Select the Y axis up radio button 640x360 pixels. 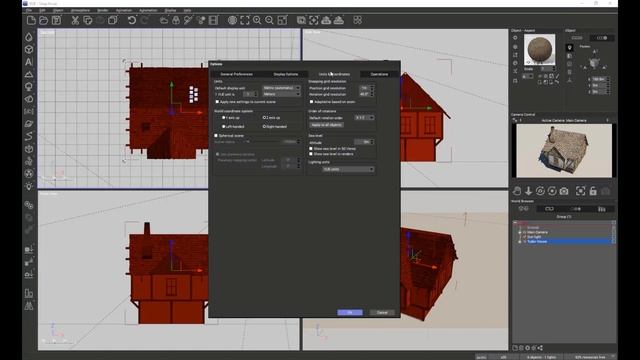(x=223, y=118)
